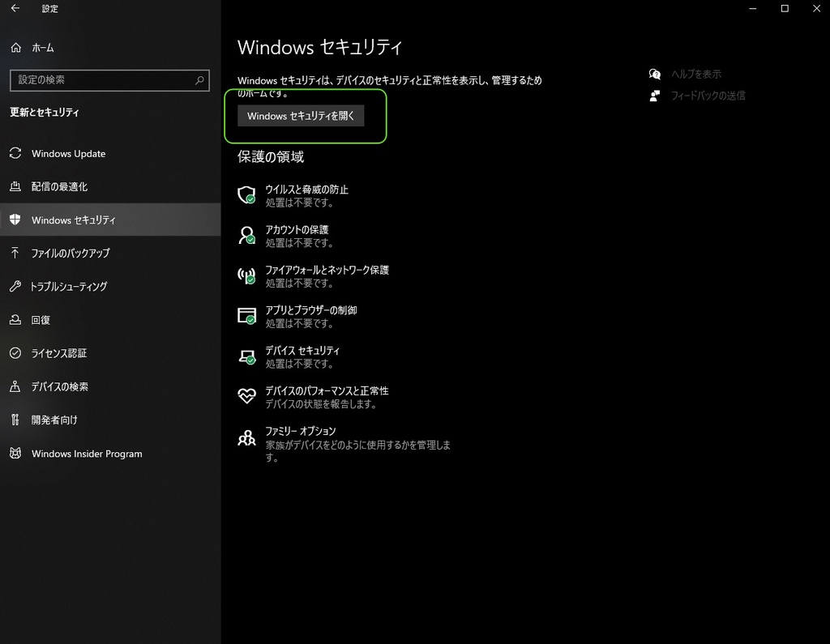Click the ファミリー オプション people icon

246,437
